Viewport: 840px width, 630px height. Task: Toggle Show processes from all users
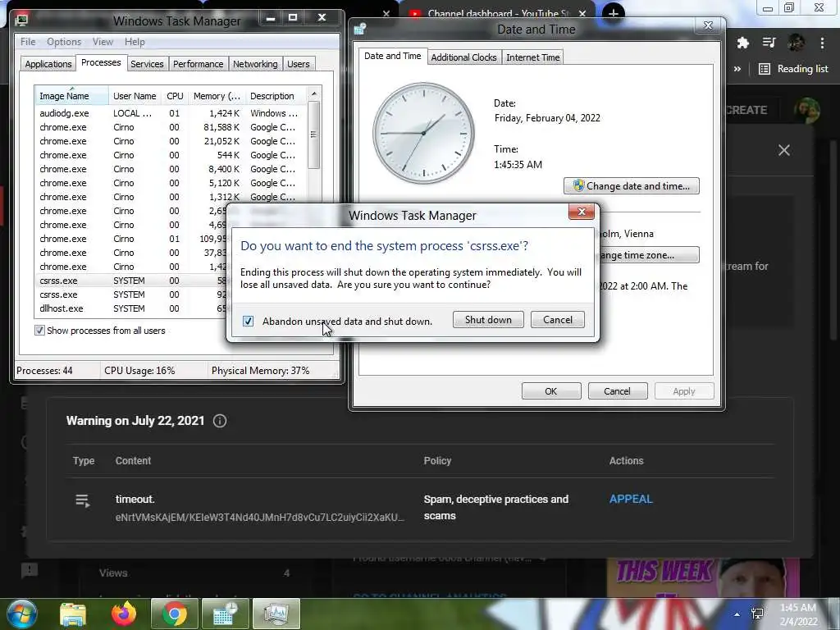[39, 331]
